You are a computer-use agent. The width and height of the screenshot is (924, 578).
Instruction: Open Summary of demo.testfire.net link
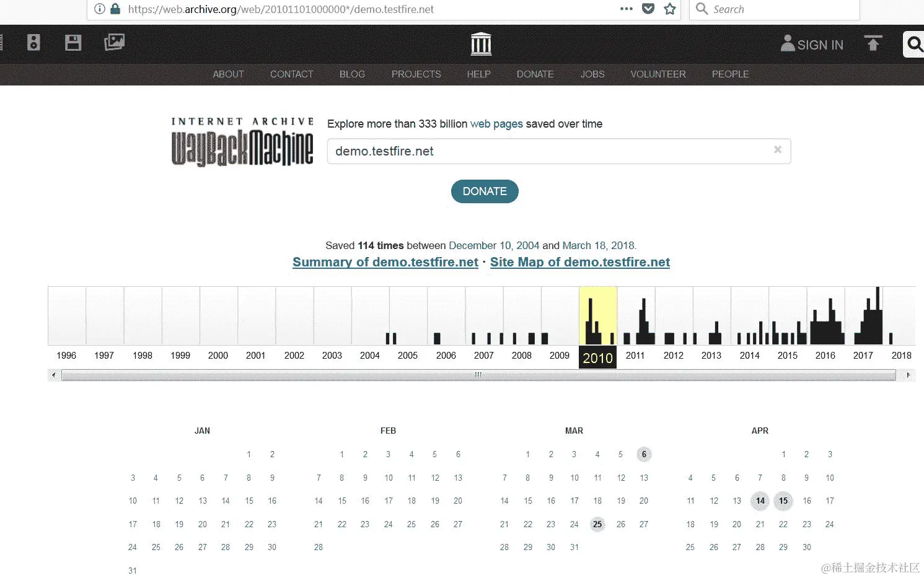(x=385, y=262)
